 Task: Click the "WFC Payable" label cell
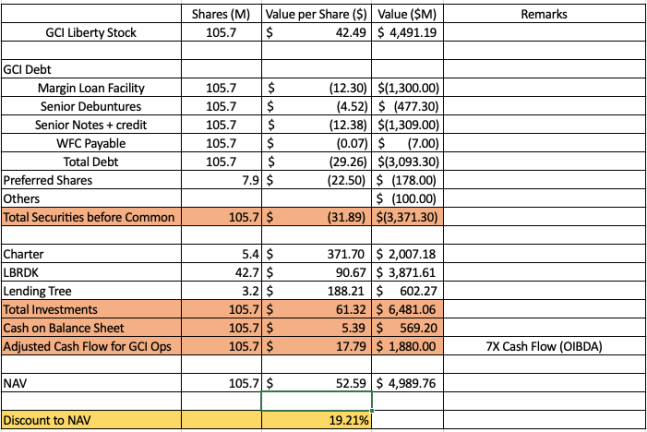(x=92, y=143)
